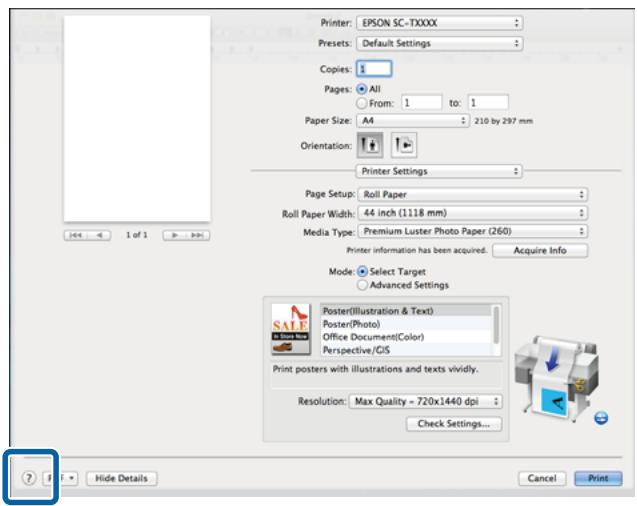Select Office Document(Color) target
Image resolution: width=637 pixels, height=506 pixels.
pos(405,337)
